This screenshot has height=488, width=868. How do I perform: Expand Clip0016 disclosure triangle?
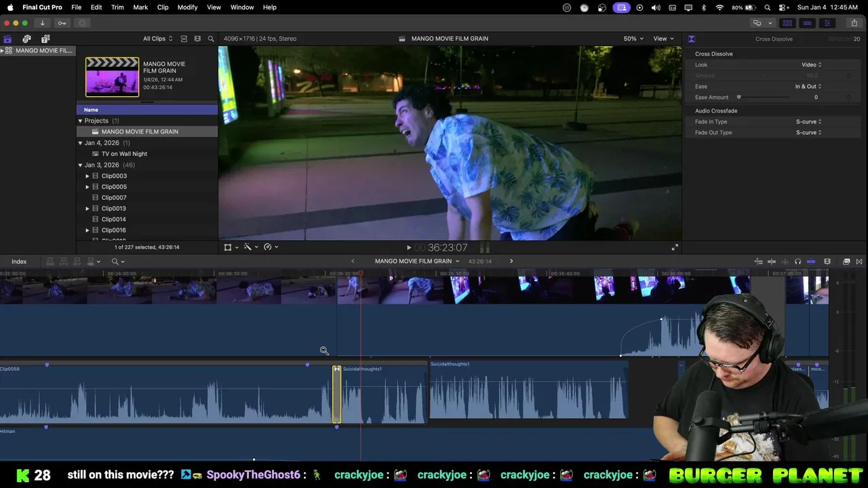click(x=87, y=230)
